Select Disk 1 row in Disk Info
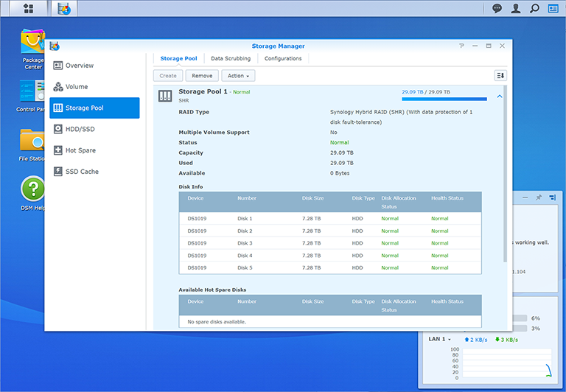 click(x=330, y=218)
